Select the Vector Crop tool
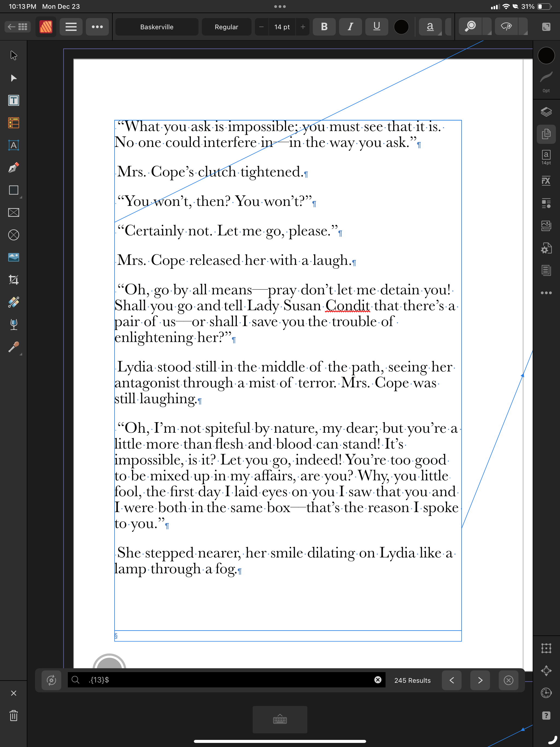 coord(13,280)
